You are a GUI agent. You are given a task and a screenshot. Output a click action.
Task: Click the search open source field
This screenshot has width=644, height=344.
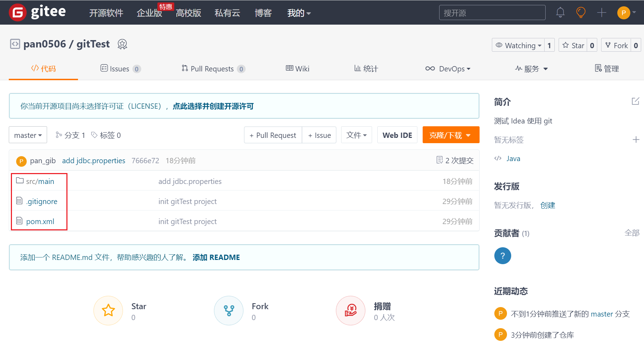492,13
